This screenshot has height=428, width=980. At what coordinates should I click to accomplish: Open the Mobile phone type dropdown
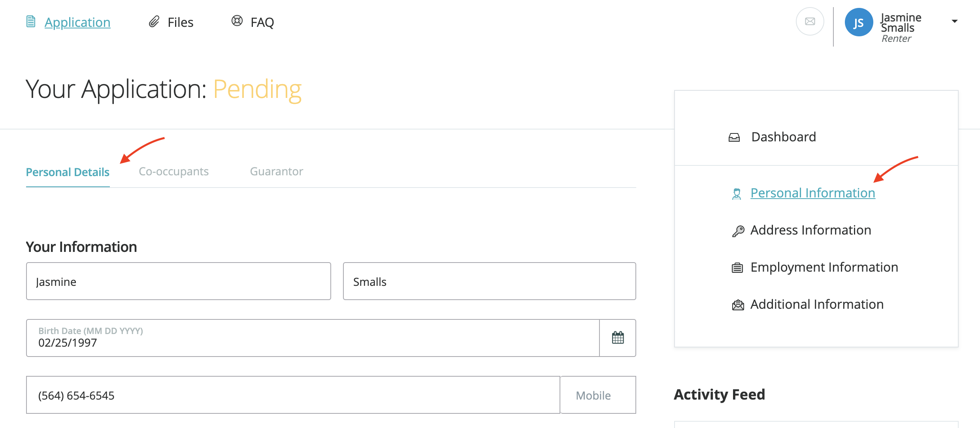click(597, 395)
